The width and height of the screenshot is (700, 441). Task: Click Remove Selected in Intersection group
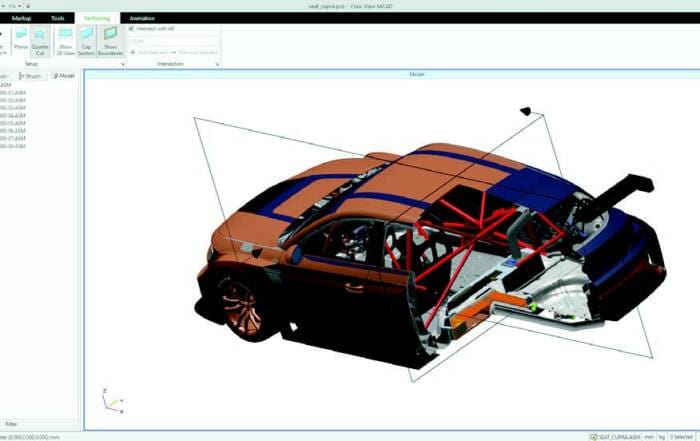195,52
